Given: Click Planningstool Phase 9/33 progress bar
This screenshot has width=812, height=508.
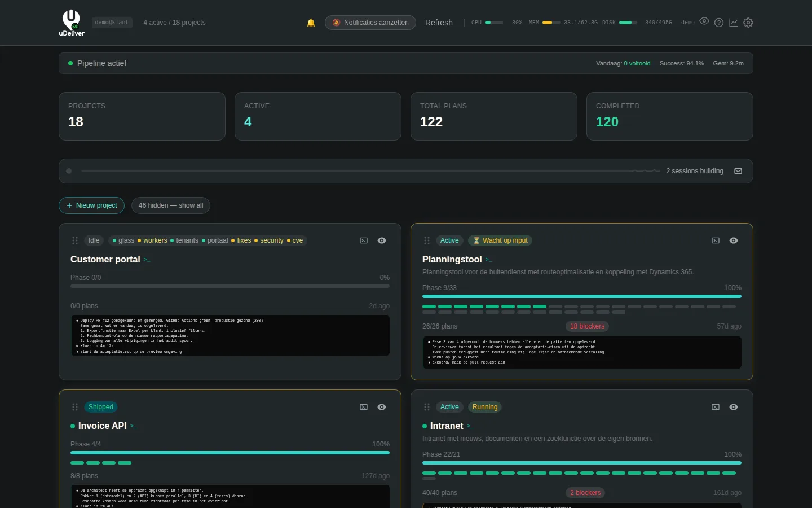Looking at the screenshot, I should click(x=582, y=296).
